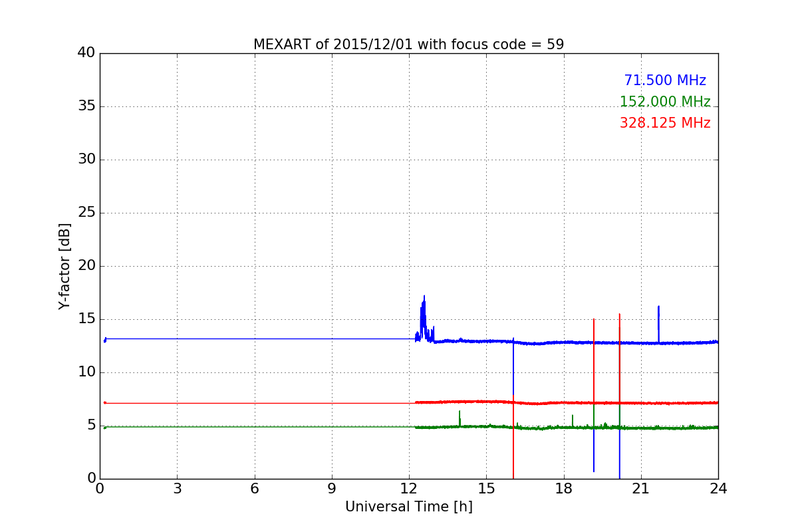Click the x-axis tick label '3'

tap(177, 489)
